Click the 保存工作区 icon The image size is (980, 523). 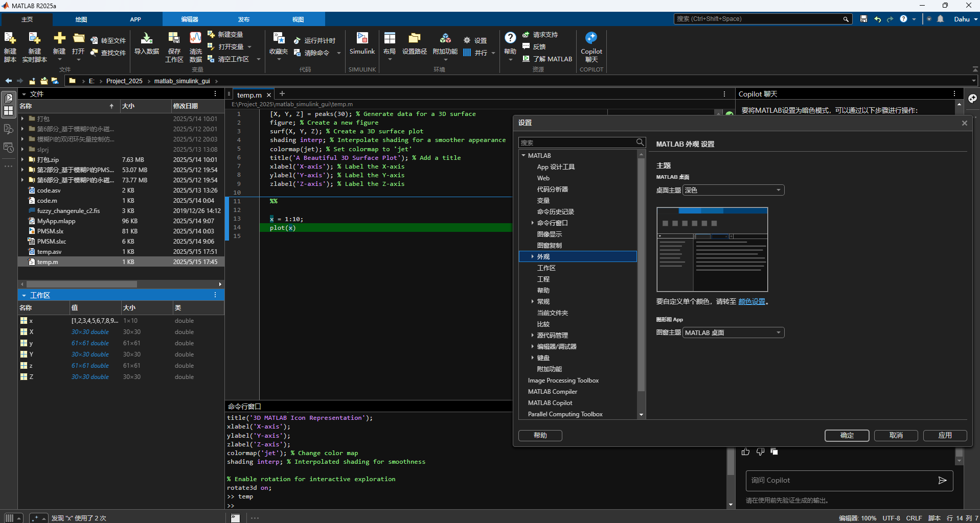pyautogui.click(x=174, y=39)
